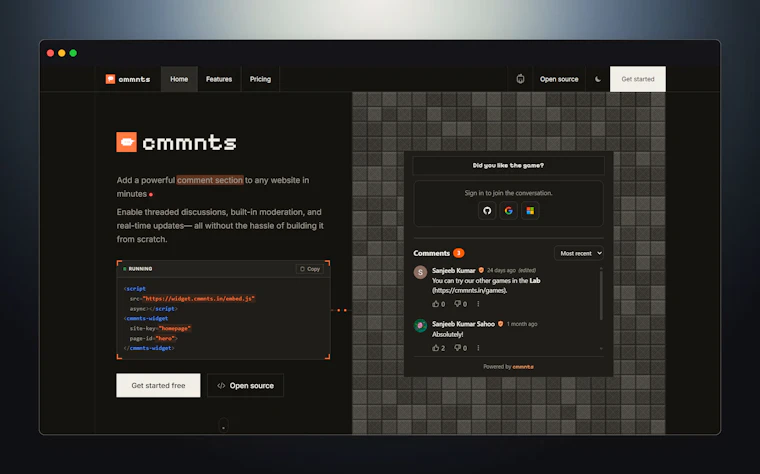Click the verified badge next to Sanjeeb Kumar

pyautogui.click(x=481, y=270)
